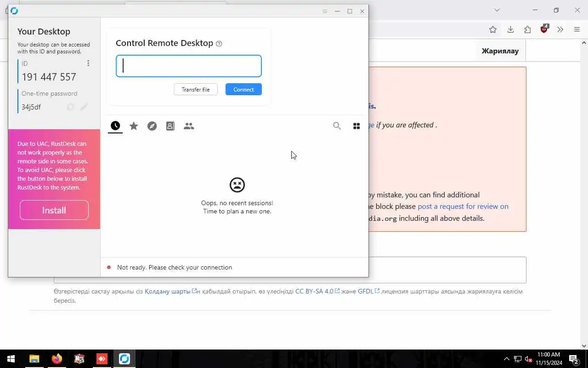
Task: Click the 'Not ready' connection status text
Action: 175,267
